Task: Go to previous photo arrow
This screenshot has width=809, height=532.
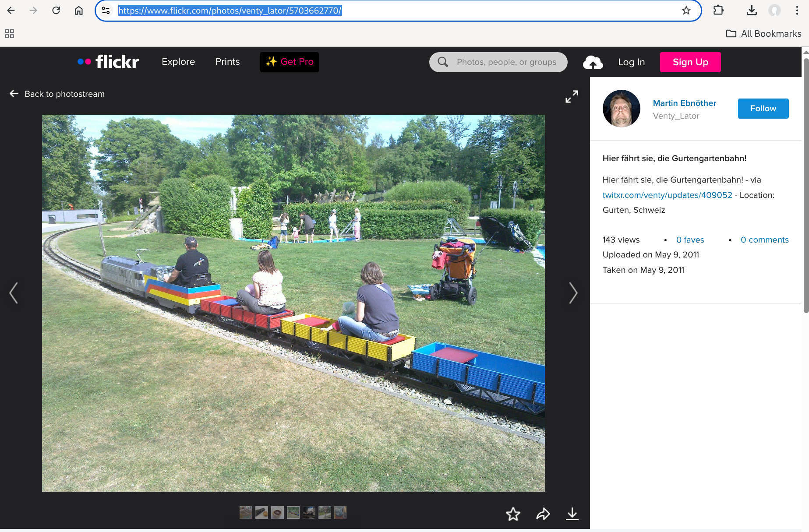Action: (14, 293)
